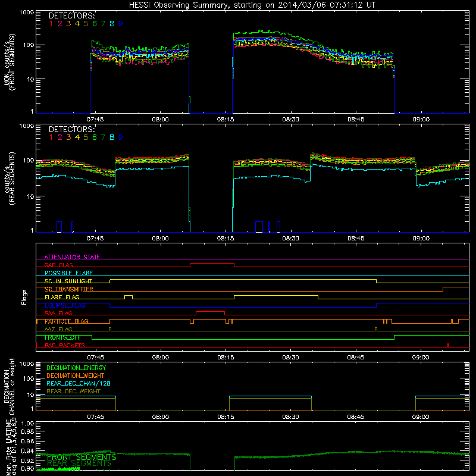476x476 pixels.
Task: Click the SC IN SUNLIGHT flag label
Action: pos(68,281)
